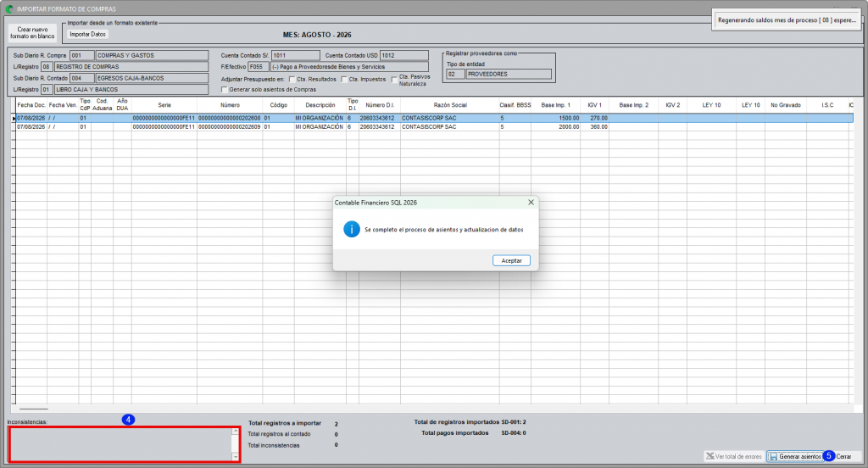Click the Importar Datos button
The width and height of the screenshot is (868, 468).
tap(87, 35)
